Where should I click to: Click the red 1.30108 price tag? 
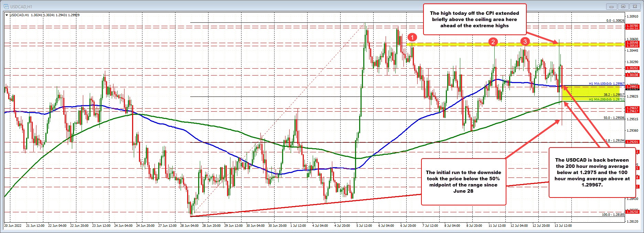point(632,75)
